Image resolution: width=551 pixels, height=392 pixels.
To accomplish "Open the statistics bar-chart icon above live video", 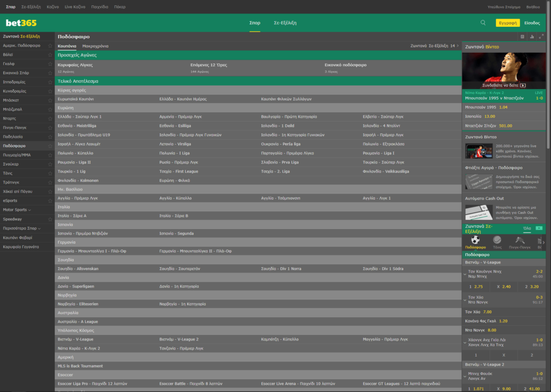I will pos(532,37).
